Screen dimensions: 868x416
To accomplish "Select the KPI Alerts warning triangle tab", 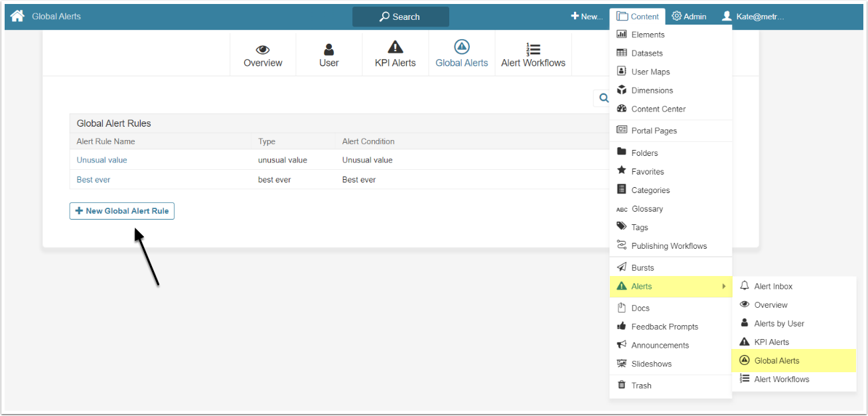I will 395,47.
